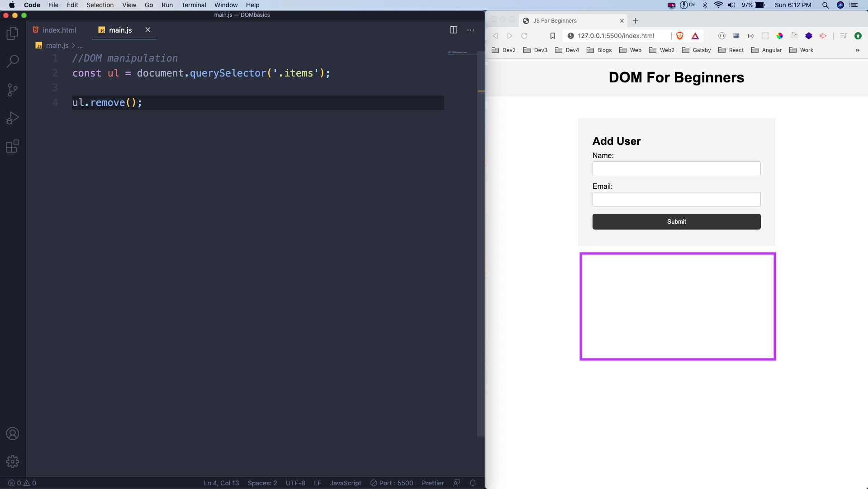The height and width of the screenshot is (489, 868).
Task: Click Port : 5500 Live Server status
Action: (x=392, y=483)
